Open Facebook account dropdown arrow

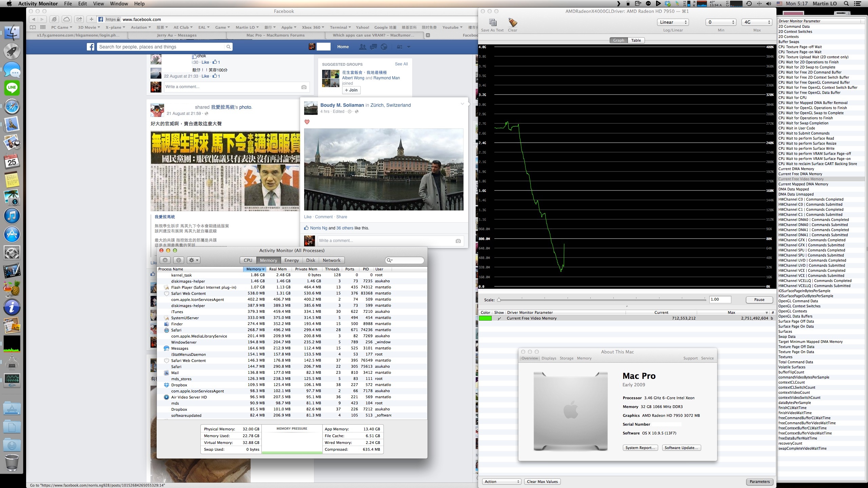409,47
